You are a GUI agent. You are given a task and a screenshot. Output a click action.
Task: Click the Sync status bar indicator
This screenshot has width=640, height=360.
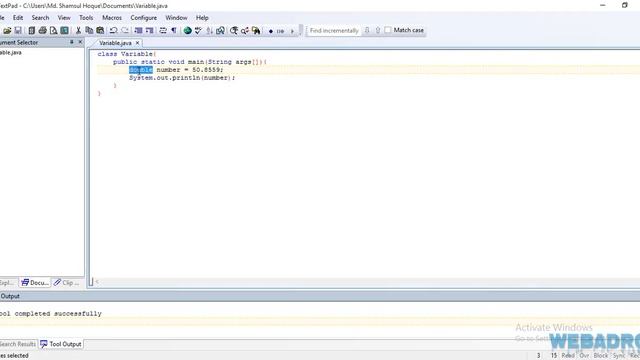(x=618, y=356)
